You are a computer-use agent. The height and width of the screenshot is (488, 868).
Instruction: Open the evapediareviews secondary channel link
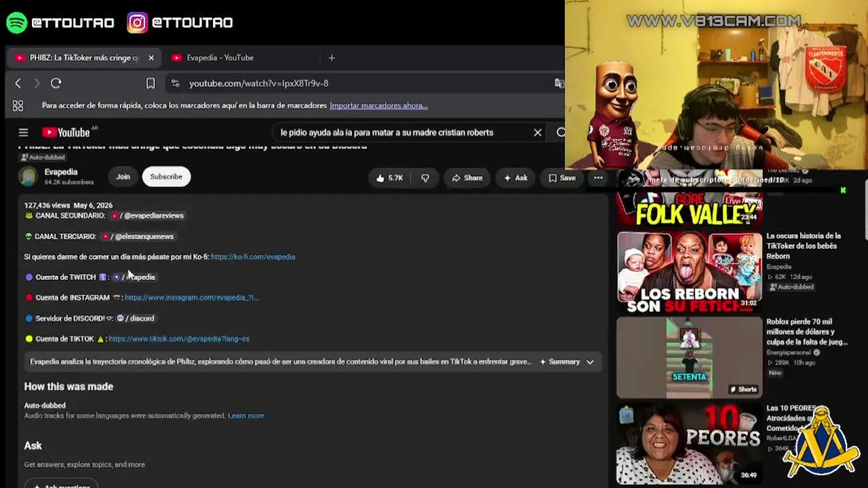click(149, 216)
